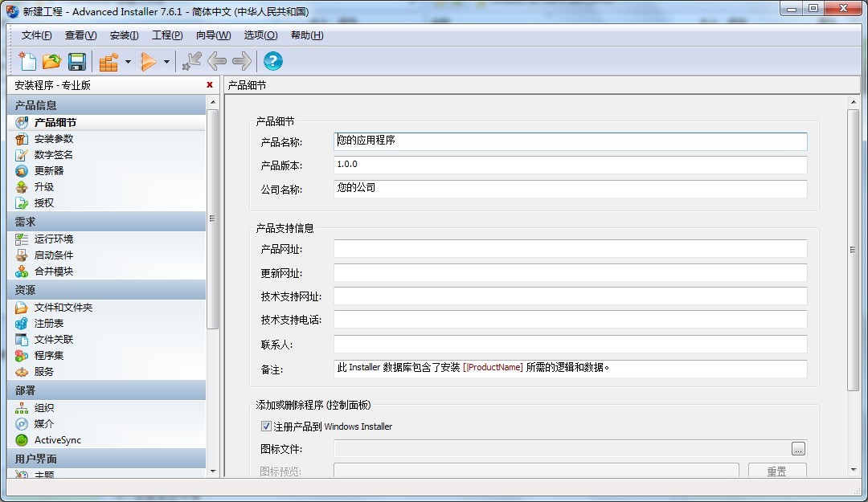Click the New Project toolbar icon
This screenshot has height=502, width=868.
[28, 61]
